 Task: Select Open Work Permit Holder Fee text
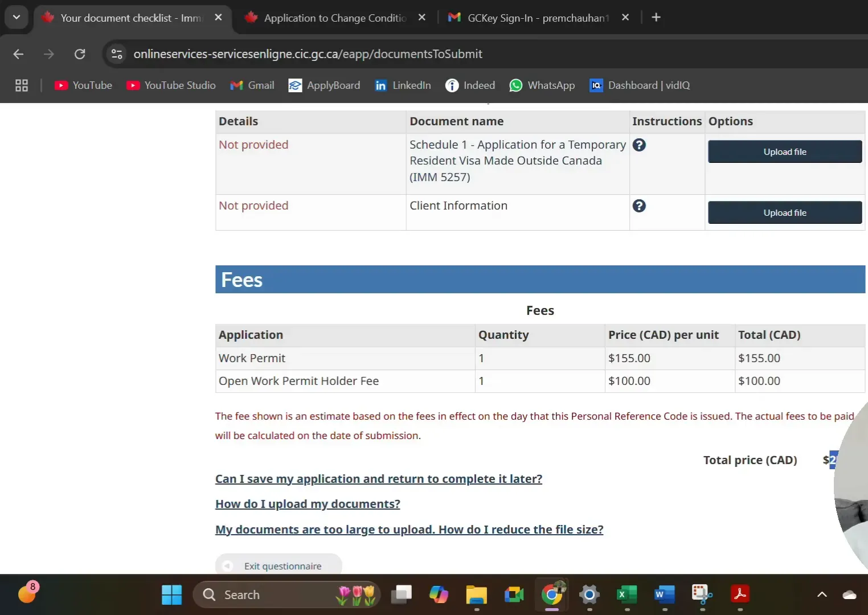pyautogui.click(x=298, y=381)
